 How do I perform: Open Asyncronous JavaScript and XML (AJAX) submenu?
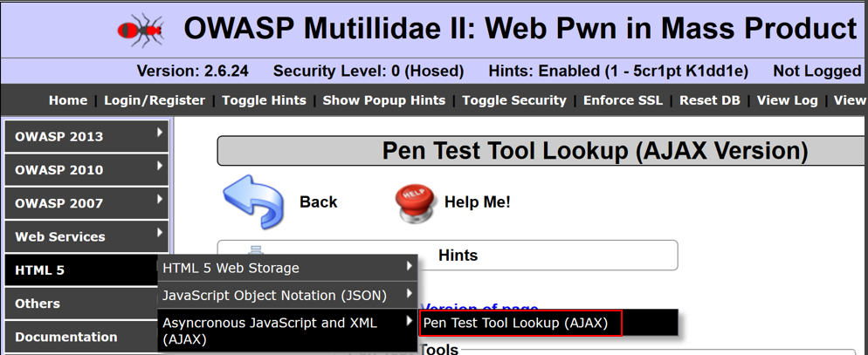coord(287,330)
